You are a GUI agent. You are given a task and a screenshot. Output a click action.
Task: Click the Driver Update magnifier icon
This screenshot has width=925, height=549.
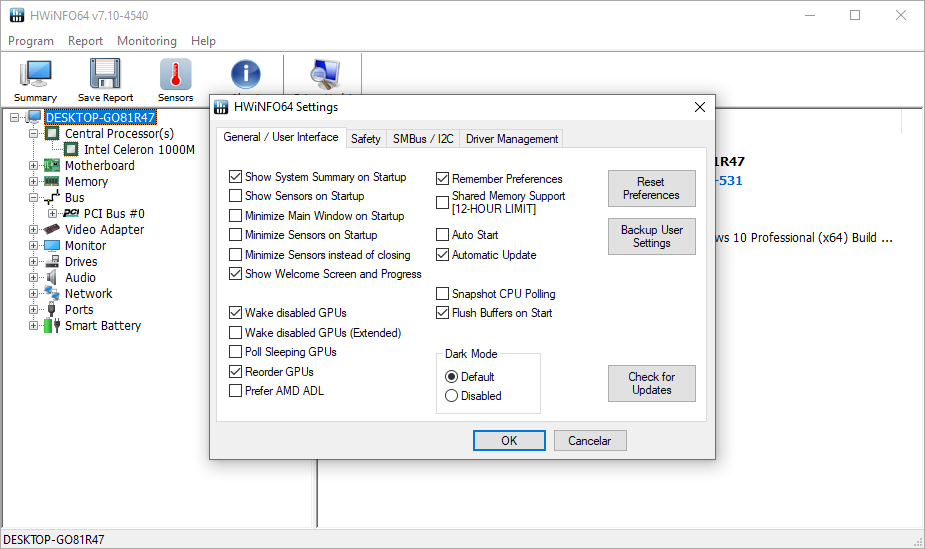pyautogui.click(x=324, y=74)
